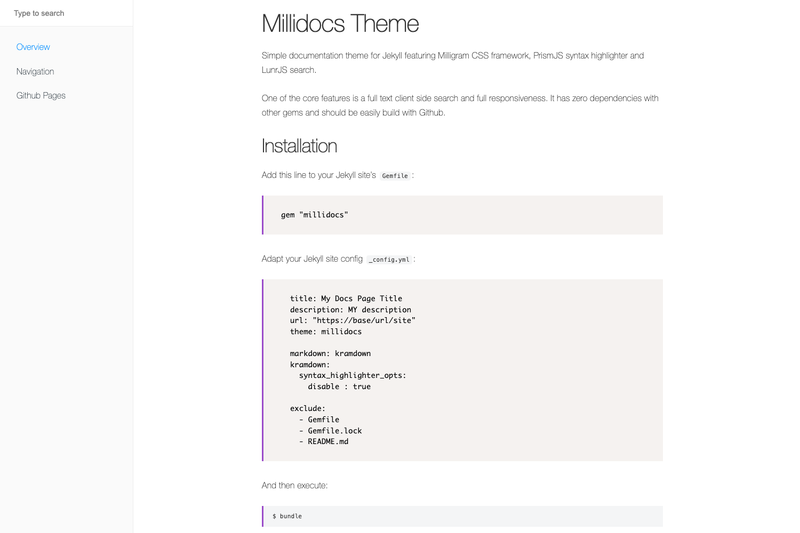This screenshot has width=800, height=533.
Task: Click the title: My Docs Page Title line
Action: (346, 298)
